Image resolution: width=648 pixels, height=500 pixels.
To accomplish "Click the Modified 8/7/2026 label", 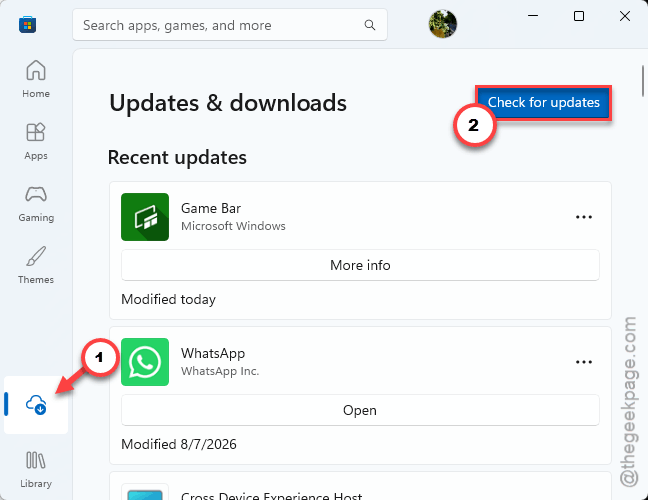I will pyautogui.click(x=179, y=444).
